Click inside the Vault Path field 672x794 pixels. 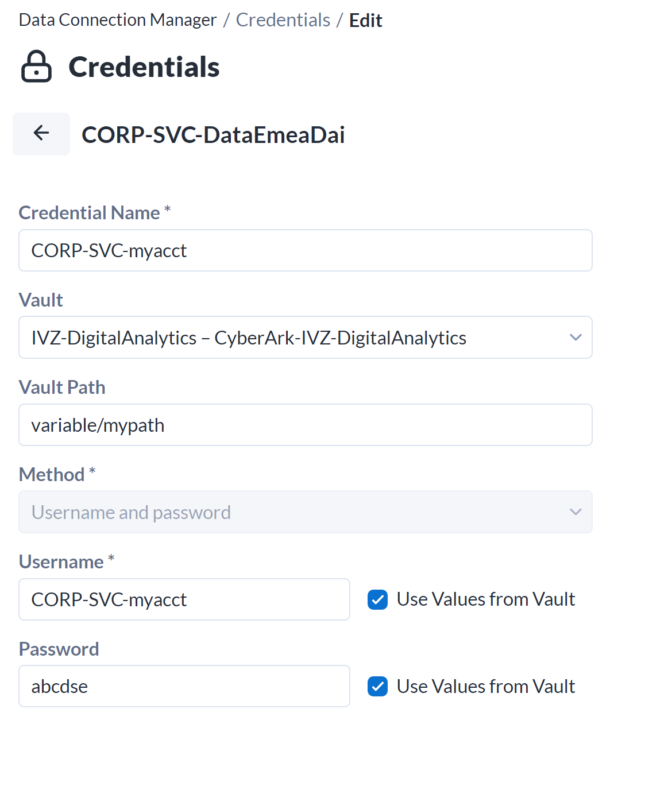[x=305, y=425]
